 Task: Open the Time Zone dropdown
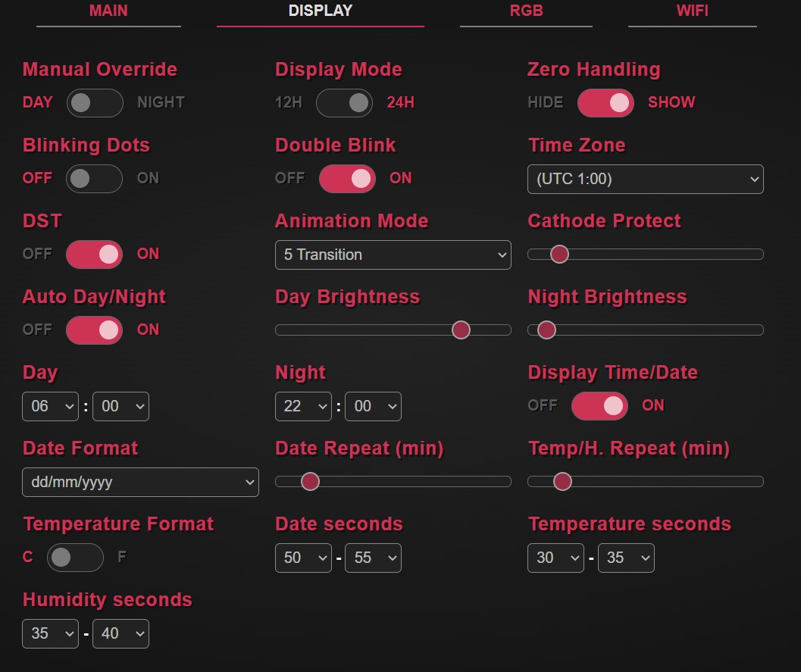645,180
